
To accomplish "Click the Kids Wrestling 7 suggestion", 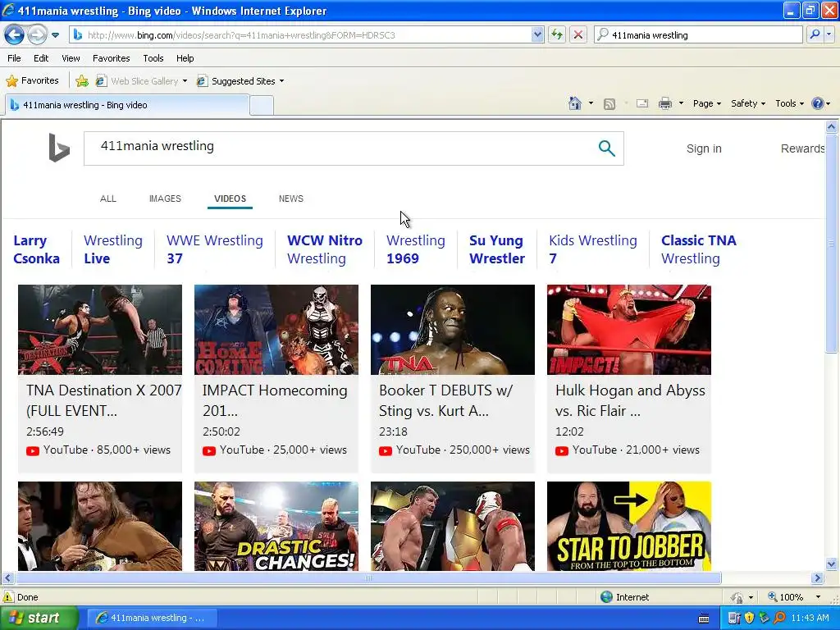I will [593, 249].
